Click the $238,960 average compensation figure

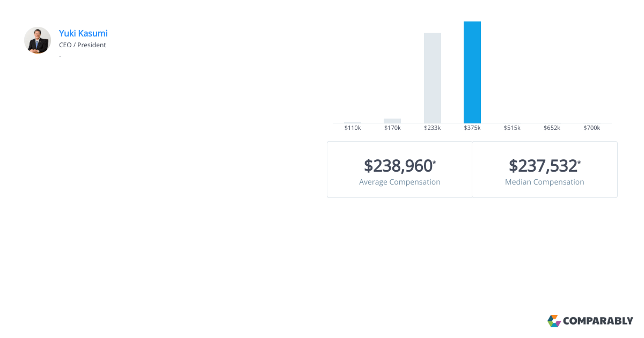400,166
